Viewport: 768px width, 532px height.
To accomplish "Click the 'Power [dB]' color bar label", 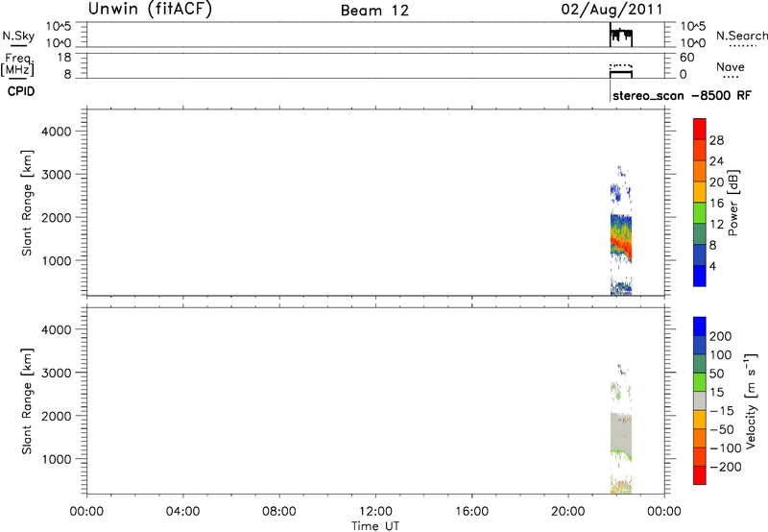I will (733, 203).
